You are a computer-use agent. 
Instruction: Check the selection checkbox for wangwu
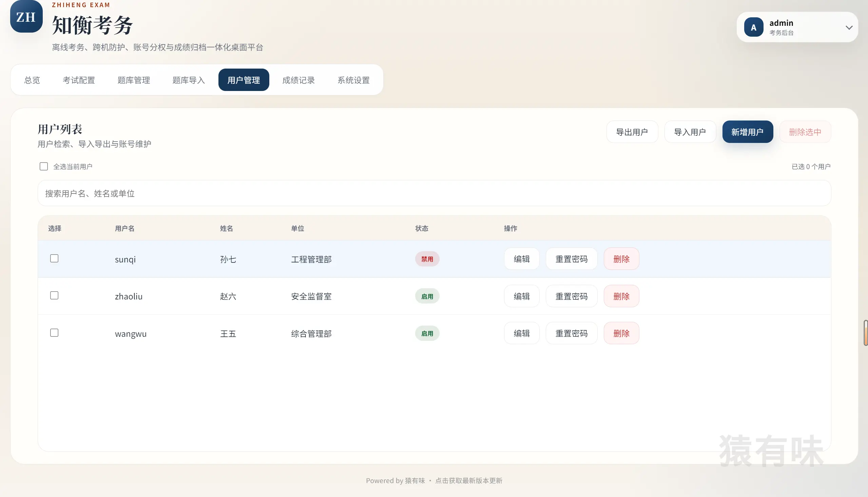(54, 332)
